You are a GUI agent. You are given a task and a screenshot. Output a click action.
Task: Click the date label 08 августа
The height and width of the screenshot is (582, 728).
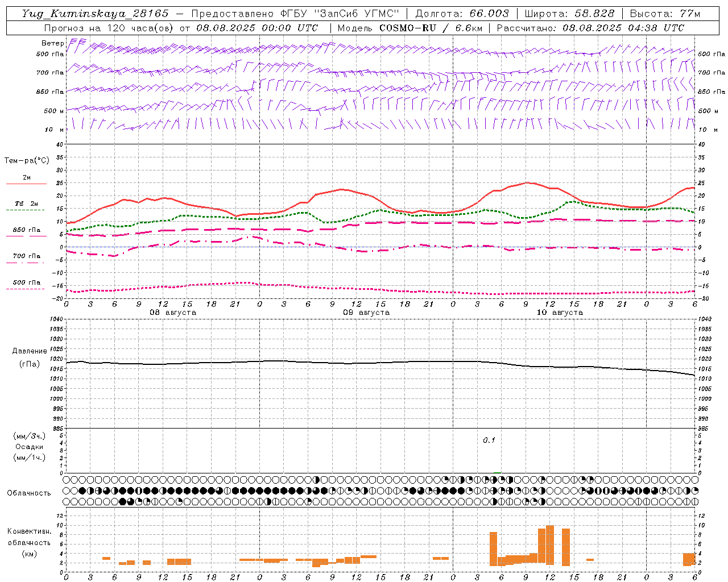click(173, 313)
